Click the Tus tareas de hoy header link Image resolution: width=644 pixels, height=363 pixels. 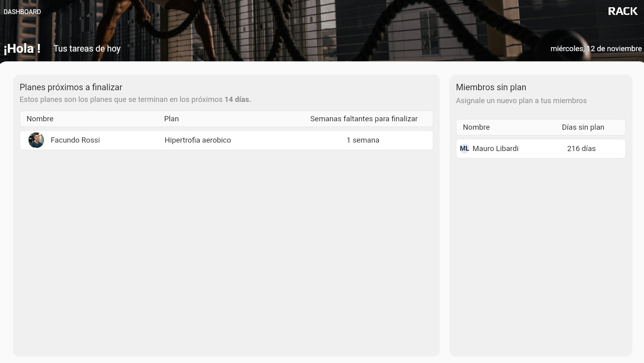87,49
